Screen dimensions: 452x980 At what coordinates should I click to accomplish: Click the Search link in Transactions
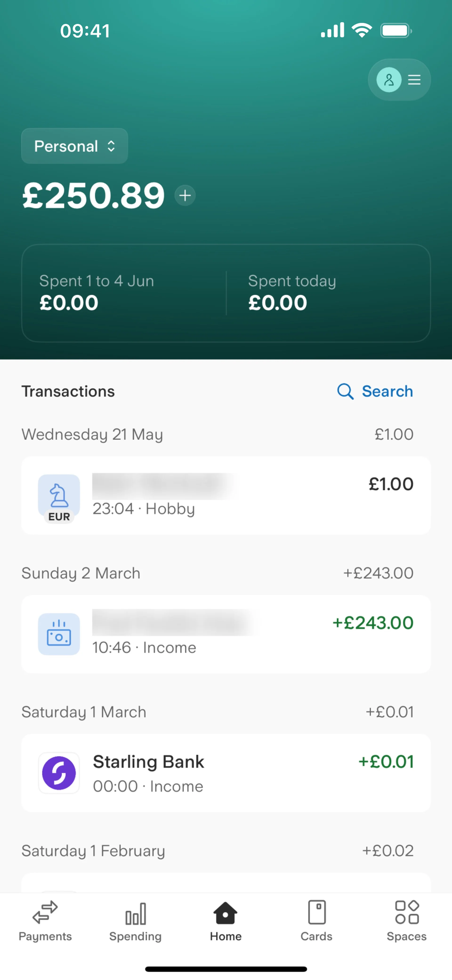coord(387,391)
